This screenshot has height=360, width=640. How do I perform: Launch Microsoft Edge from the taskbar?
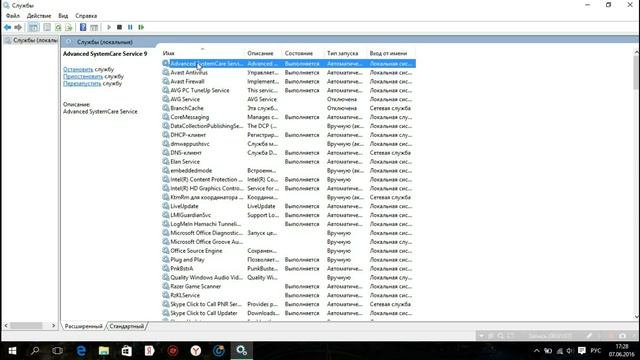click(81, 351)
